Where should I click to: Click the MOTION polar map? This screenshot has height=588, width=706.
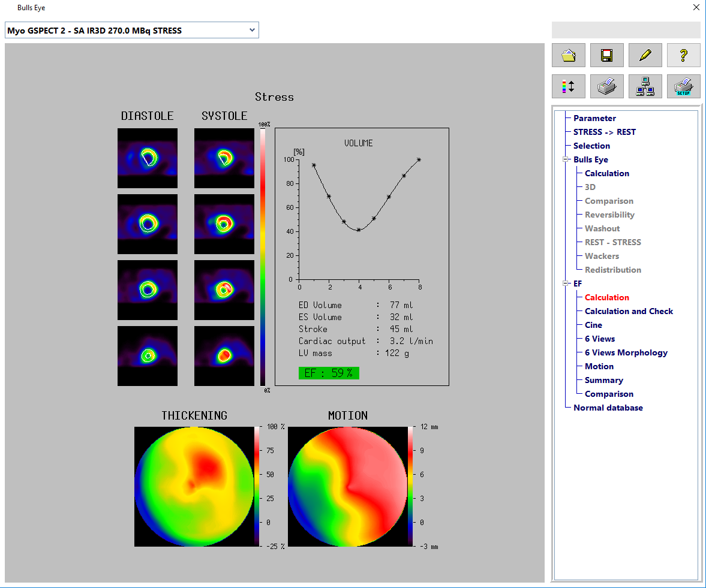(x=347, y=486)
